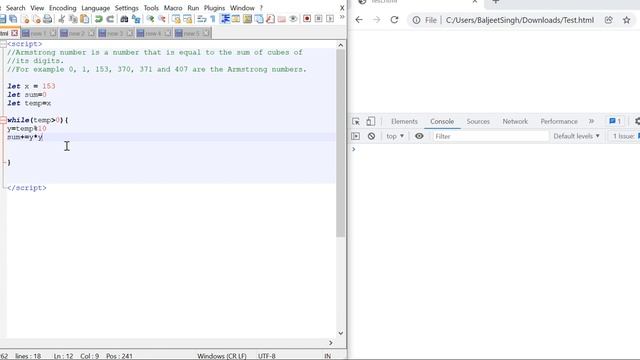
Task: Toggle the DevTools device toolbar icon
Action: pos(370,121)
